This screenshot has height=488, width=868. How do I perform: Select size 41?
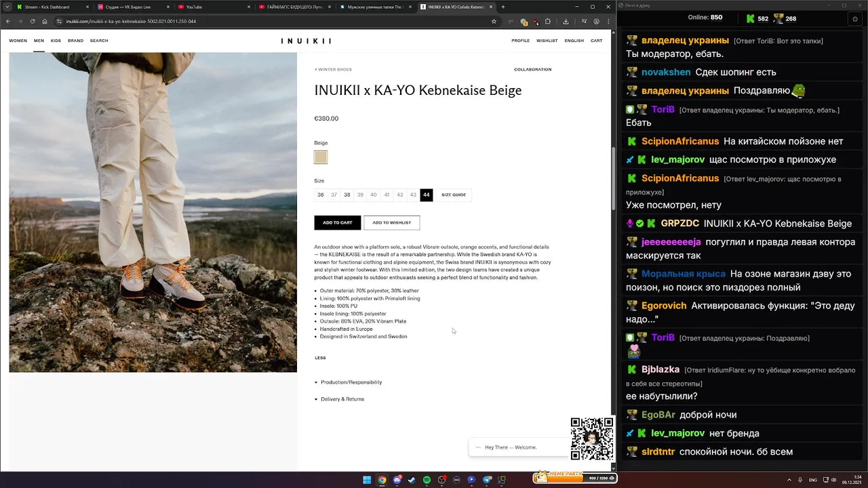tap(387, 195)
